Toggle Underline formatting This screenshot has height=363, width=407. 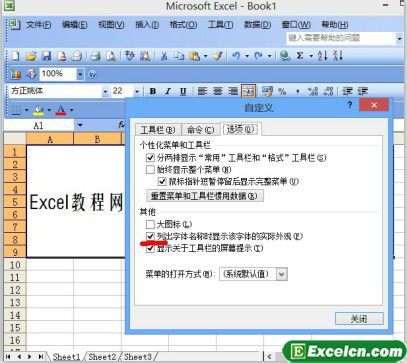point(183,91)
